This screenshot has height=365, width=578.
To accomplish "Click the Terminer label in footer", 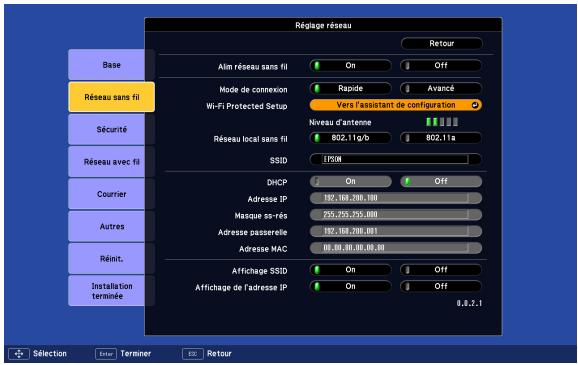I will pyautogui.click(x=136, y=354).
